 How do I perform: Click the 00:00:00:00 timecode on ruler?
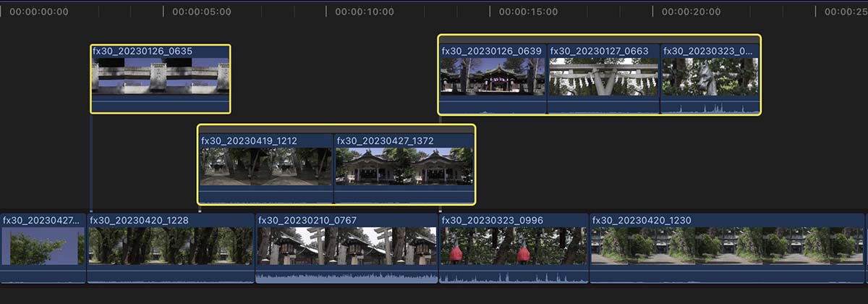pyautogui.click(x=39, y=12)
